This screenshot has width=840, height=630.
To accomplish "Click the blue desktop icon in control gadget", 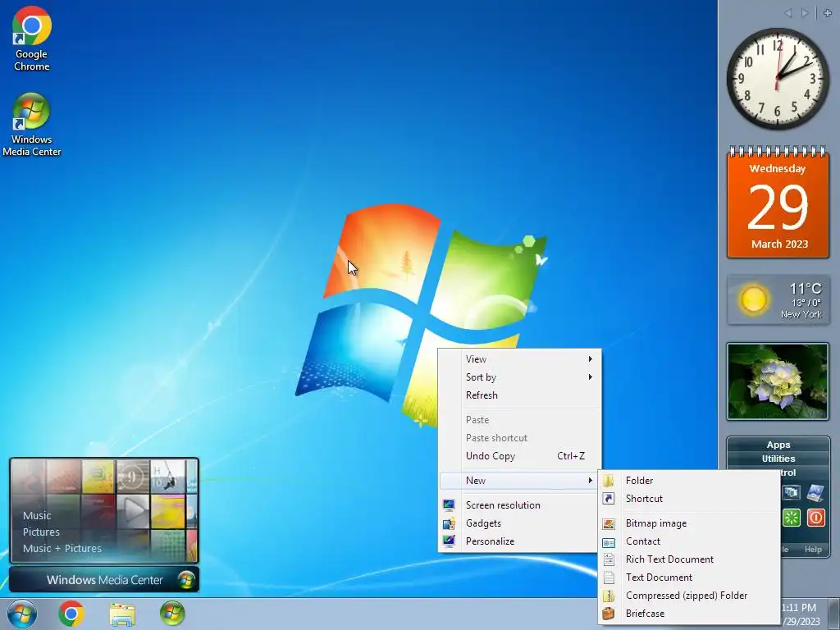I will (x=815, y=492).
